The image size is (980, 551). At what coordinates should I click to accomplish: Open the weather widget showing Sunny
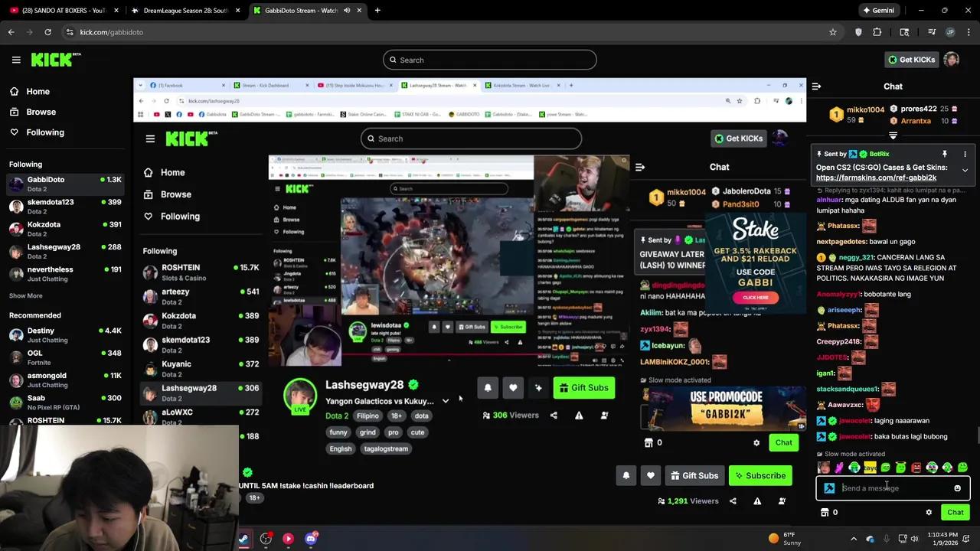(x=786, y=539)
